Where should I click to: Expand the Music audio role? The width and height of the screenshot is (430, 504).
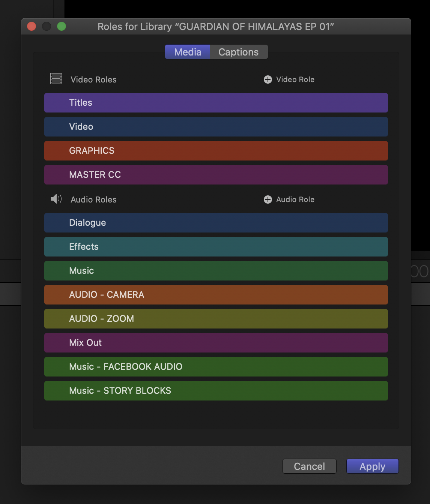coord(216,271)
